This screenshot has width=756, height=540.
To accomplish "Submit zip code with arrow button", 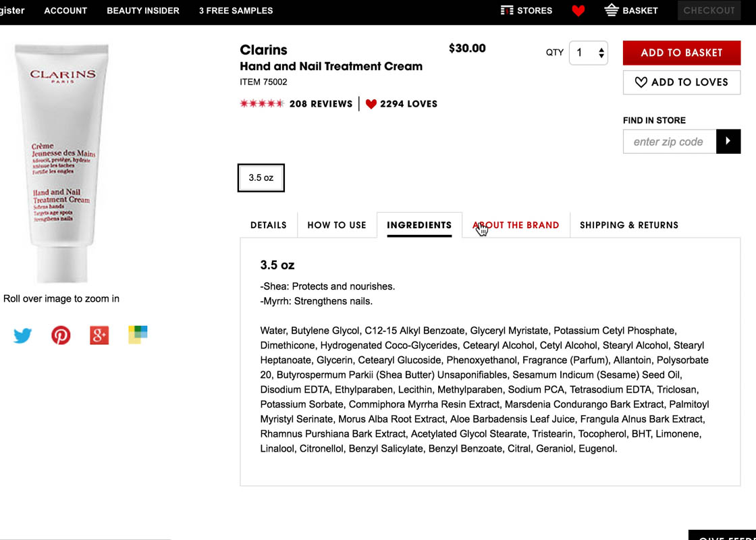I will point(728,141).
